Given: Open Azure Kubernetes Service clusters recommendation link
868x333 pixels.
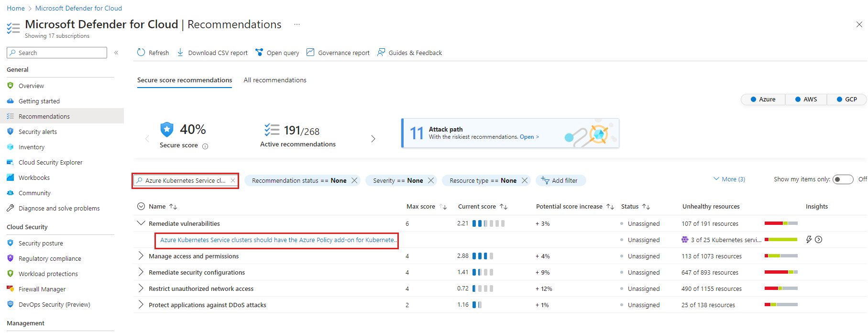Looking at the screenshot, I should tap(278, 240).
